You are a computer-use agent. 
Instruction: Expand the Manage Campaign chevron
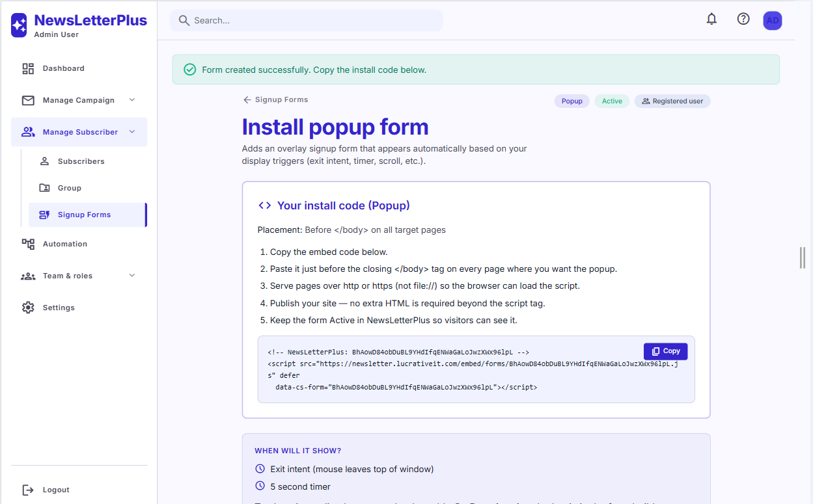(132, 100)
